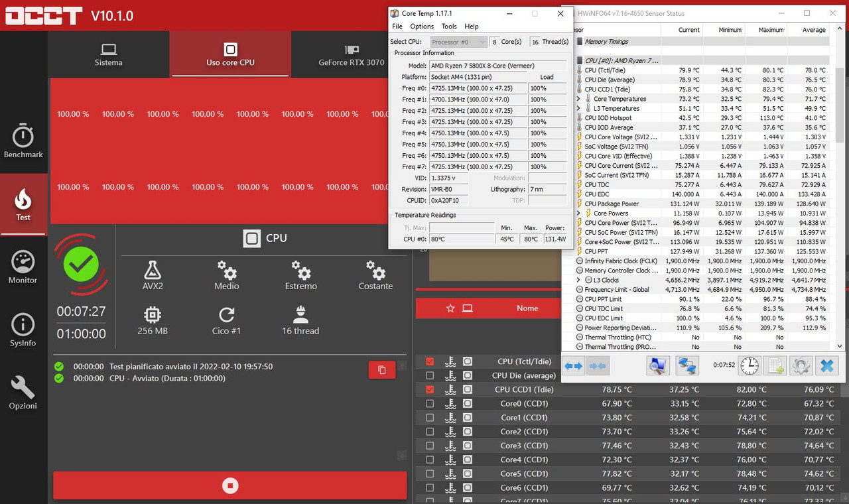Stop the running OCCT test
This screenshot has width=849, height=504.
(230, 485)
